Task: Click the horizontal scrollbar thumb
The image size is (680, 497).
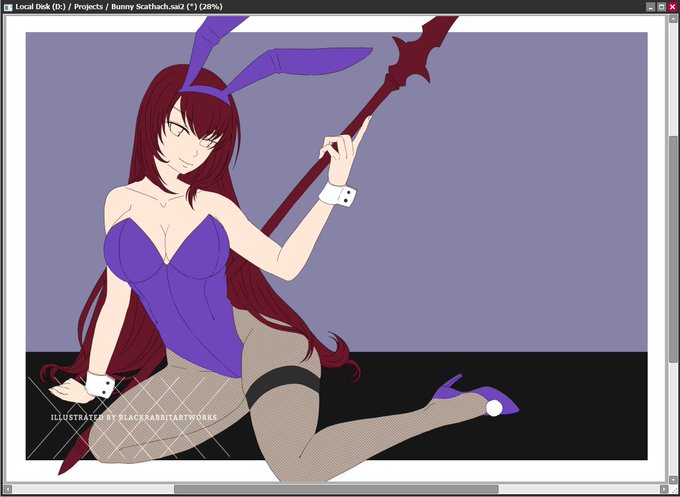Action: (336, 489)
